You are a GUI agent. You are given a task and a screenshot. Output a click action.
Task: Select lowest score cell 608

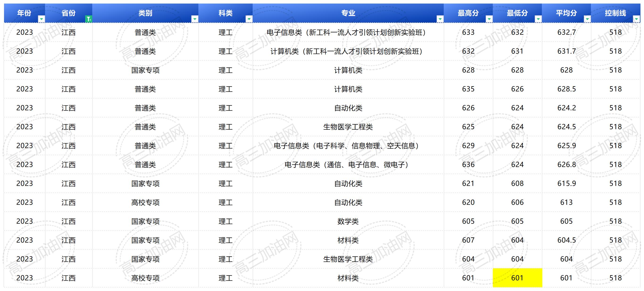(517, 183)
